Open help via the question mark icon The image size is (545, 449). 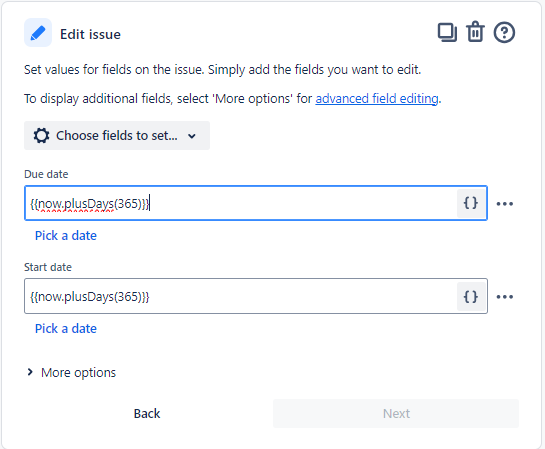[504, 32]
